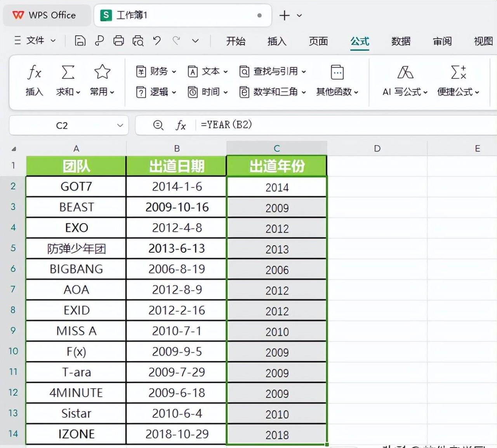
Task: Click cell MISS A
Action: point(76,331)
